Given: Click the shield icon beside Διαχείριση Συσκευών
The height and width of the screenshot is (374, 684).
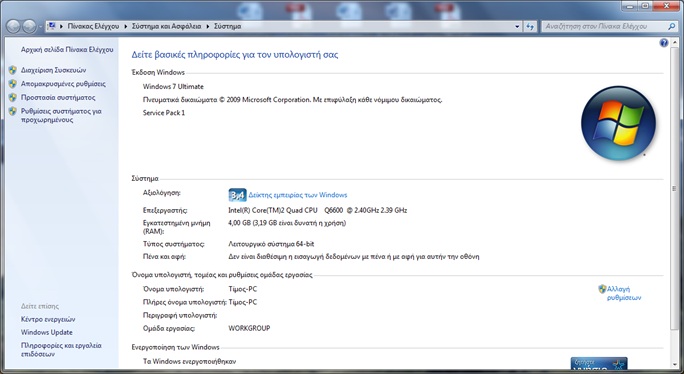Looking at the screenshot, I should [x=13, y=70].
